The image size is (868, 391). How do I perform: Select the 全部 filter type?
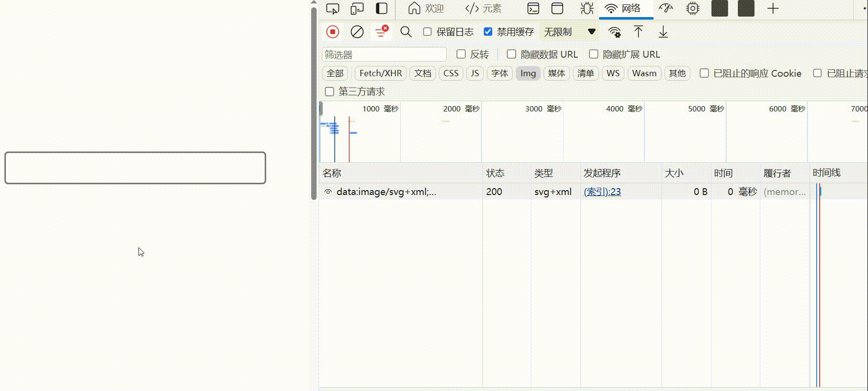point(335,73)
